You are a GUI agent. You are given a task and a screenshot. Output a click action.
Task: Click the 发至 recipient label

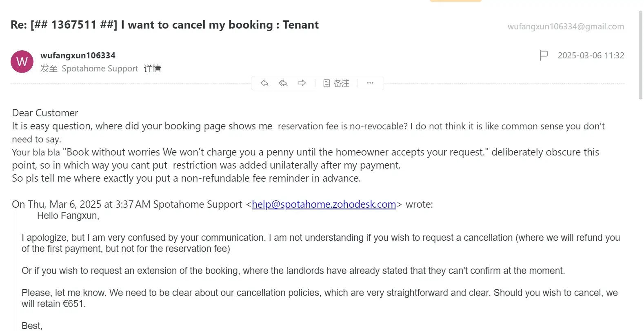pos(49,69)
